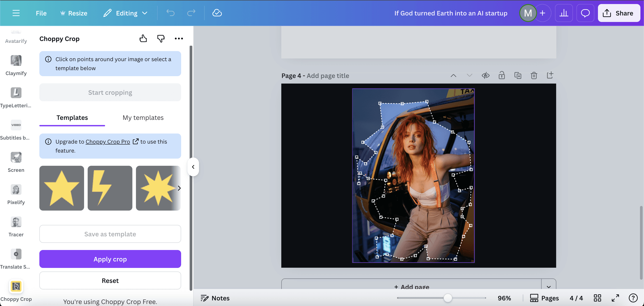Open the Choppy Crop more options menu
The width and height of the screenshot is (644, 306).
click(179, 39)
